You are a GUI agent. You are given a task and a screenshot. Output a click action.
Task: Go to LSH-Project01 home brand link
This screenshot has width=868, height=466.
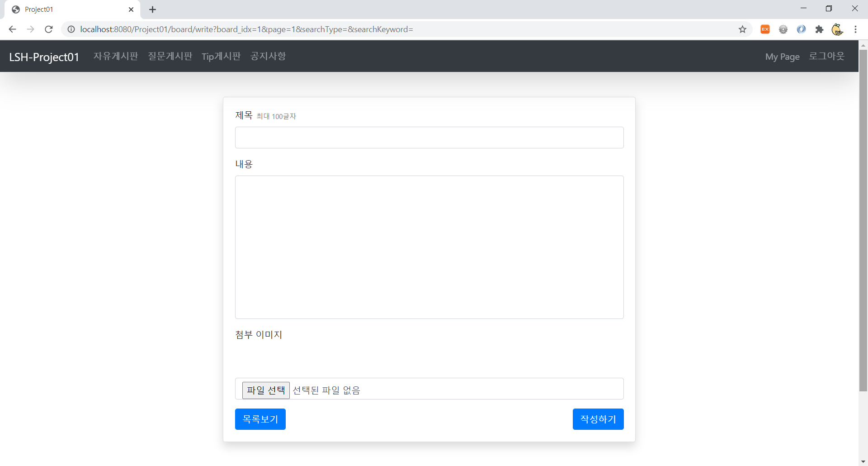44,57
